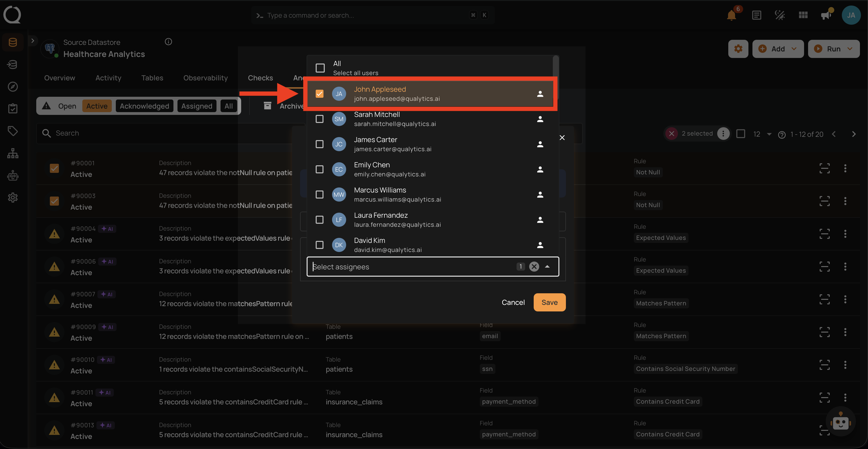Viewport: 868px width, 449px height.
Task: Toggle the select all rows checkbox
Action: [x=740, y=134]
